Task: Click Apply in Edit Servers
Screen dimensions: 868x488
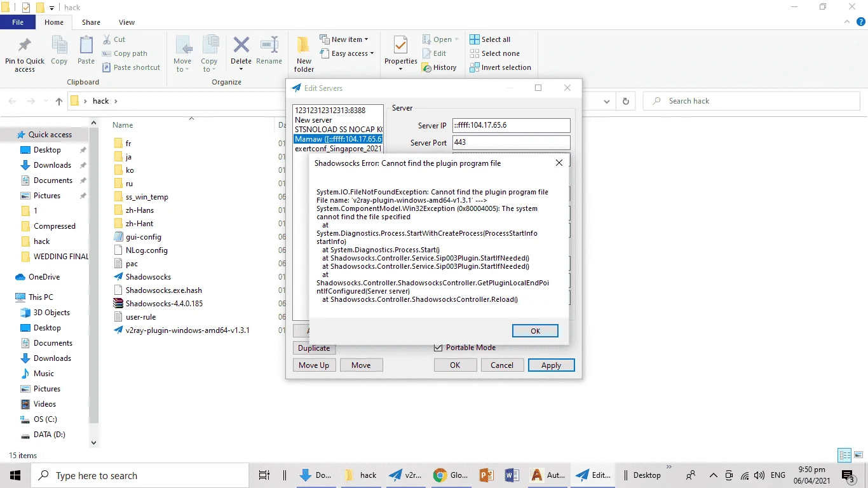Action: pyautogui.click(x=551, y=365)
